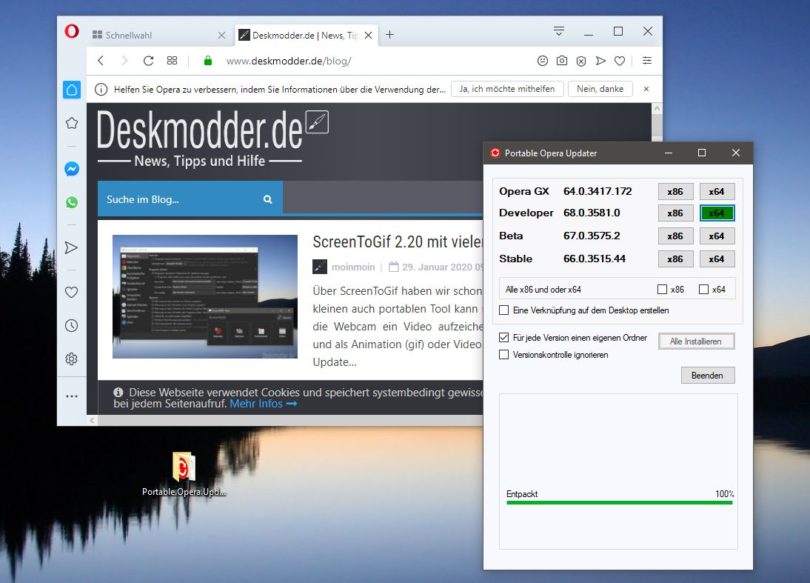Download Beta x64 build

716,236
